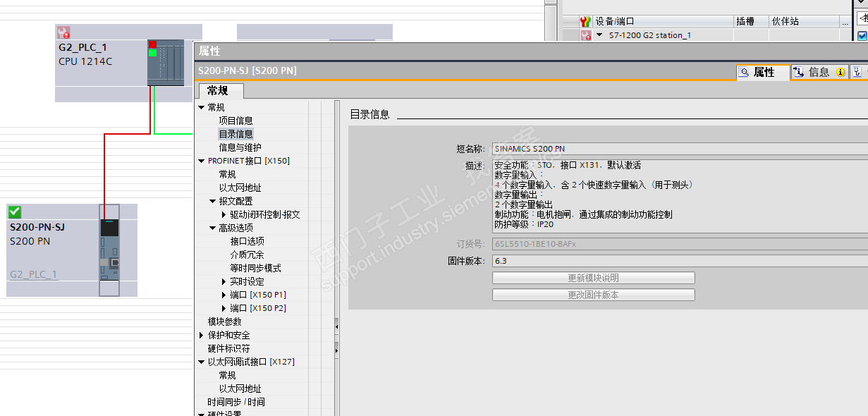The image size is (868, 416).
Task: Click the collapse left arrow on tree splitter
Action: 336,326
